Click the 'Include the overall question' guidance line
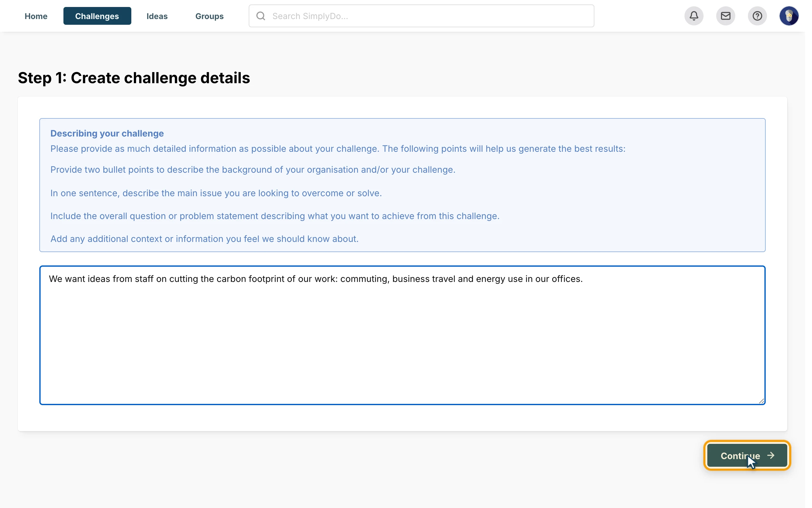This screenshot has width=812, height=508. point(275,216)
